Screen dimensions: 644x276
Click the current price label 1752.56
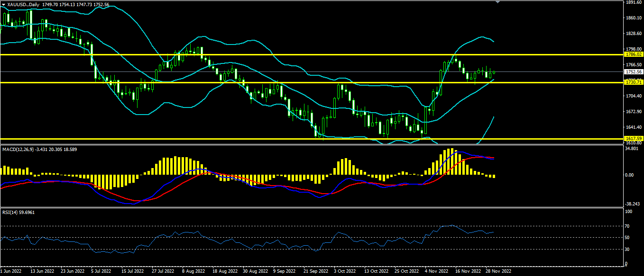[x=633, y=72]
